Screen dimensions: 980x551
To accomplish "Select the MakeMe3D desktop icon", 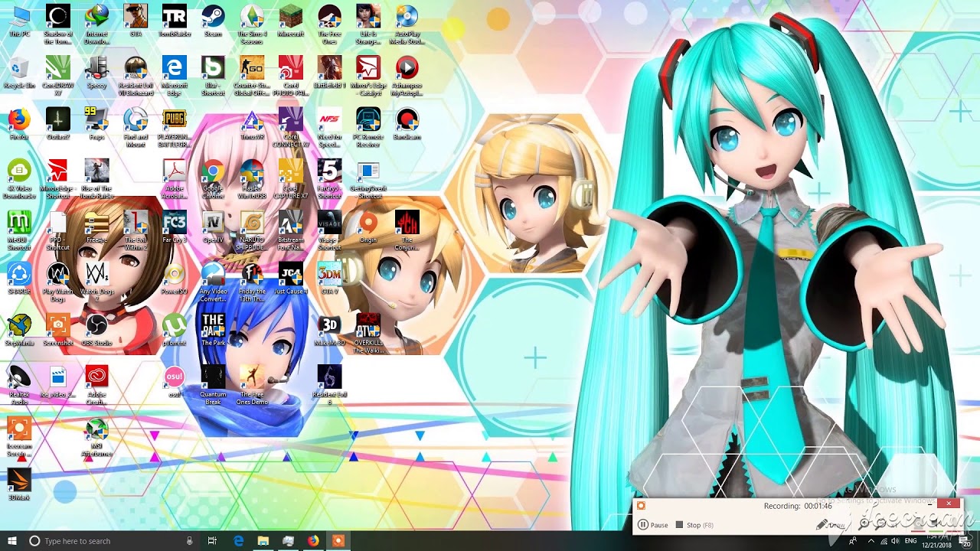I will [329, 330].
